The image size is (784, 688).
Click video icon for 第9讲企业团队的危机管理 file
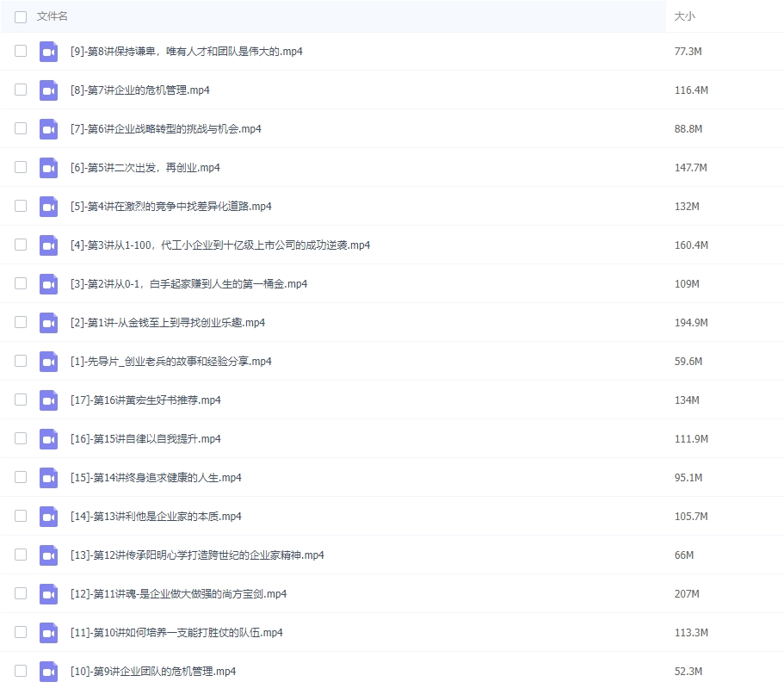click(x=48, y=671)
